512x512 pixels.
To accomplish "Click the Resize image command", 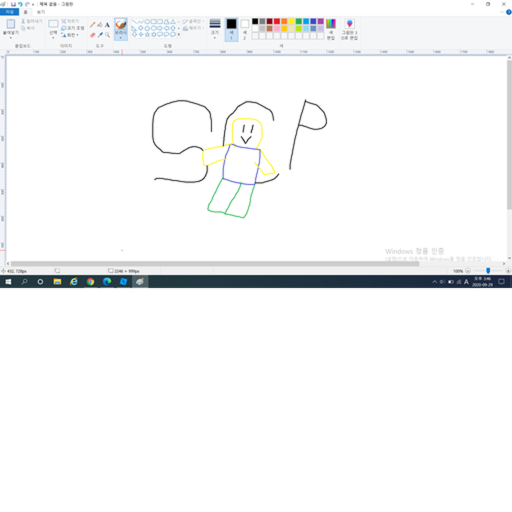I will [x=72, y=28].
